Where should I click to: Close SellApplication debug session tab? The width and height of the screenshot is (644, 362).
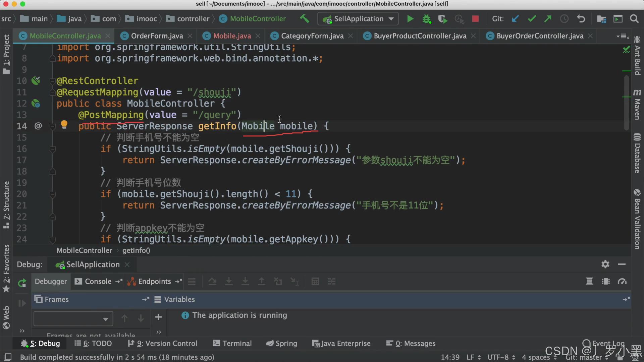127,264
